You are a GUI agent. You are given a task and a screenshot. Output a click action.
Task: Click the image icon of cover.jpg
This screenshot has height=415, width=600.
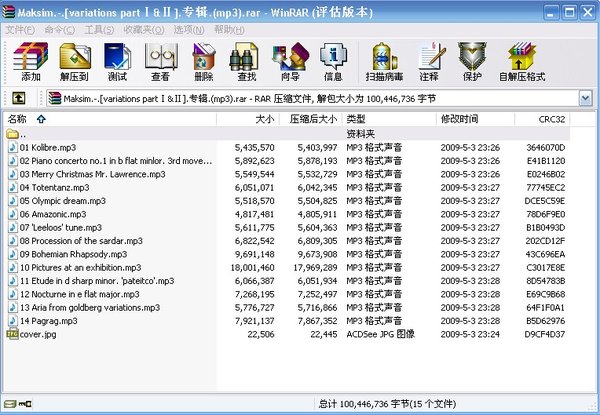click(x=13, y=334)
